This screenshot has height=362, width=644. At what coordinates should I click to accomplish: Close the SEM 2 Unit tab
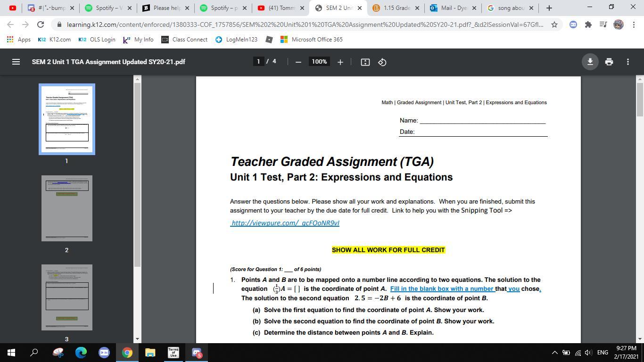tap(360, 8)
